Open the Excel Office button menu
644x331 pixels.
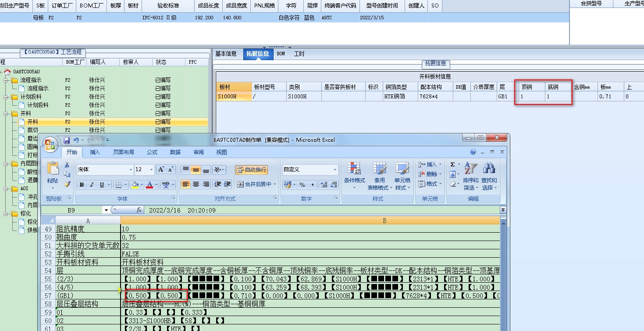click(x=50, y=144)
